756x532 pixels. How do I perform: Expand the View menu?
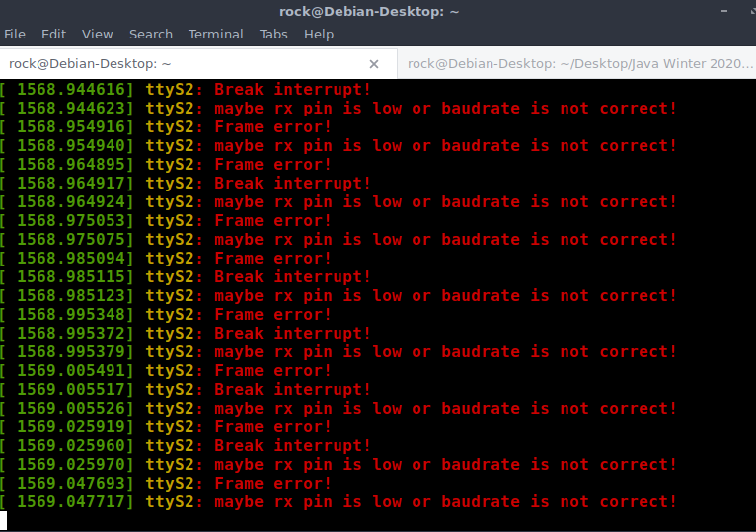(97, 34)
